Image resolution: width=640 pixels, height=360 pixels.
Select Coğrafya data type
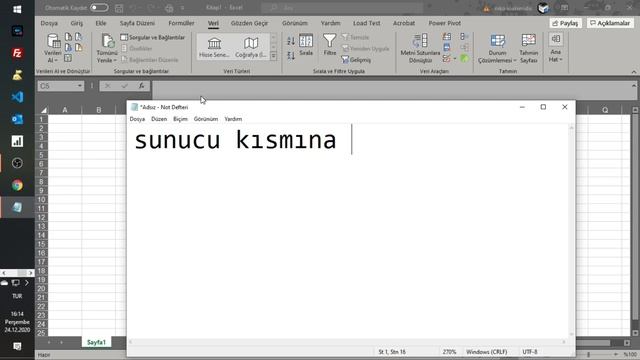(x=251, y=47)
